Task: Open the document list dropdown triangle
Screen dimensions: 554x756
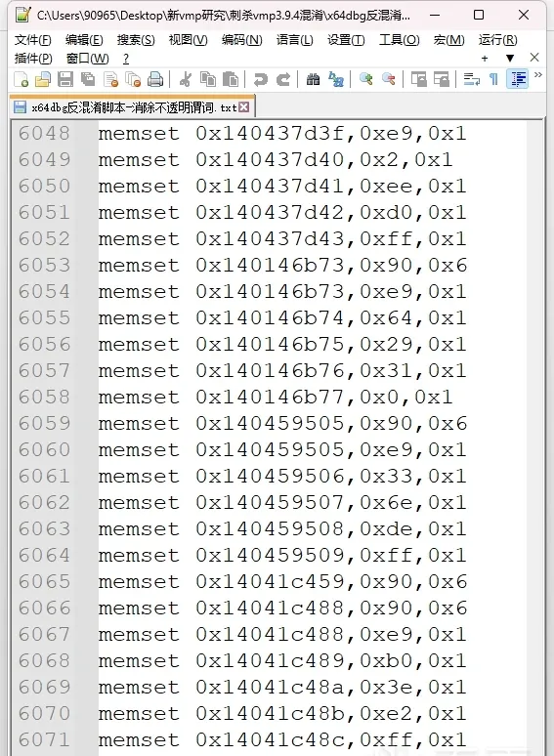Action: pyautogui.click(x=510, y=59)
